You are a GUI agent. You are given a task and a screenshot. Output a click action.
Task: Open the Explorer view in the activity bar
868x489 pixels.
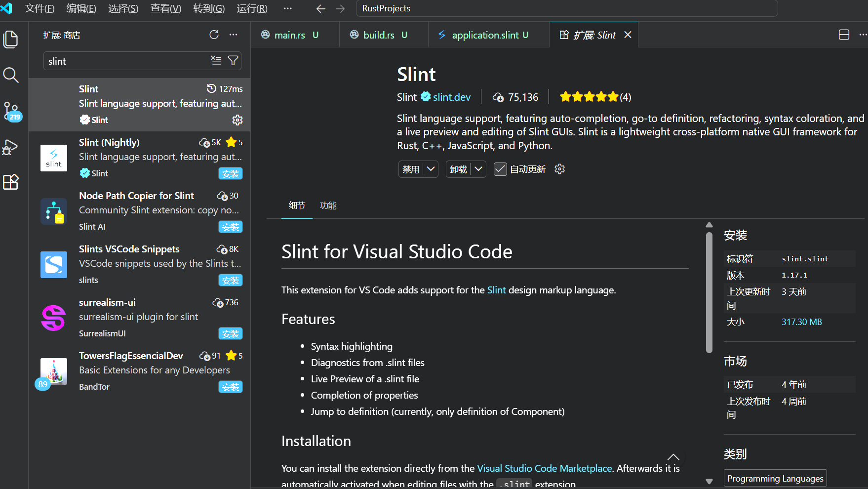(11, 40)
